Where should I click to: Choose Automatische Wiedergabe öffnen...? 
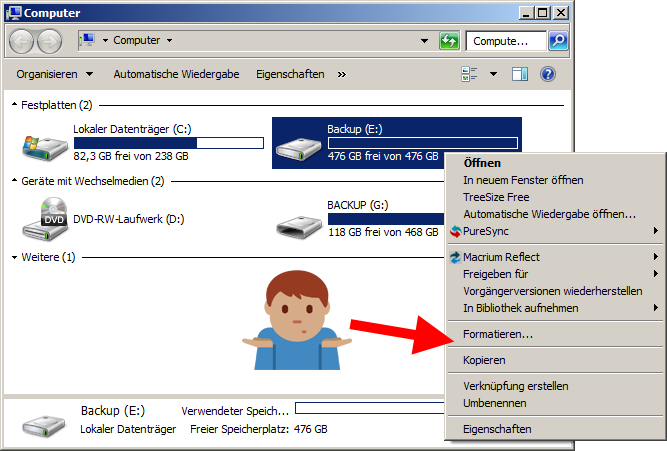click(x=555, y=214)
